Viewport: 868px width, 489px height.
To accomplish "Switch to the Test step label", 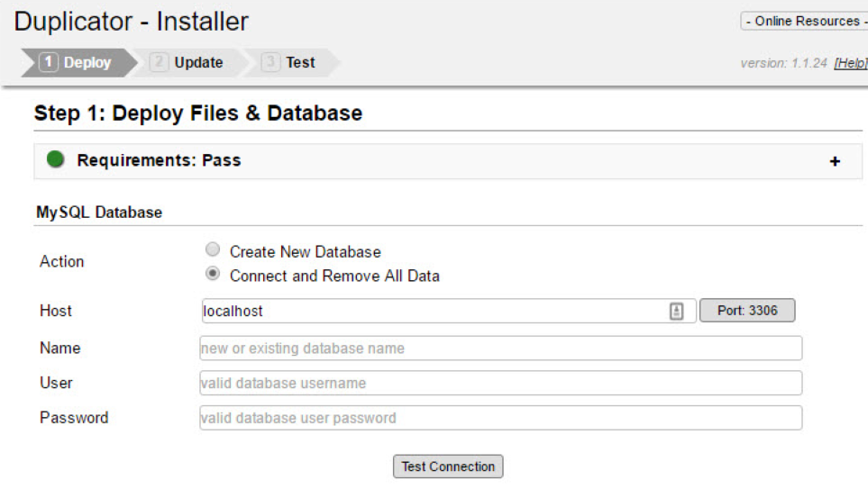I will (x=300, y=62).
